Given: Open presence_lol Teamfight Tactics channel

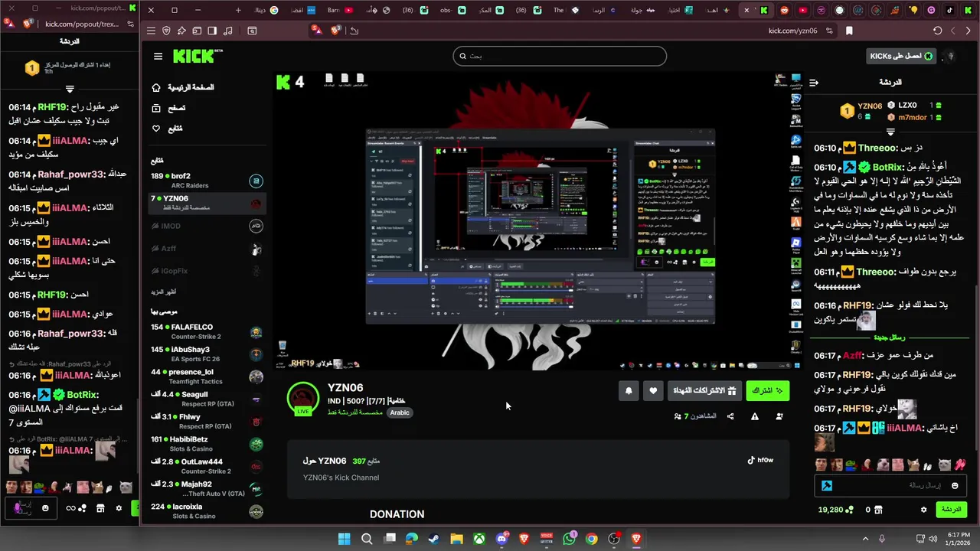Looking at the screenshot, I should (207, 377).
